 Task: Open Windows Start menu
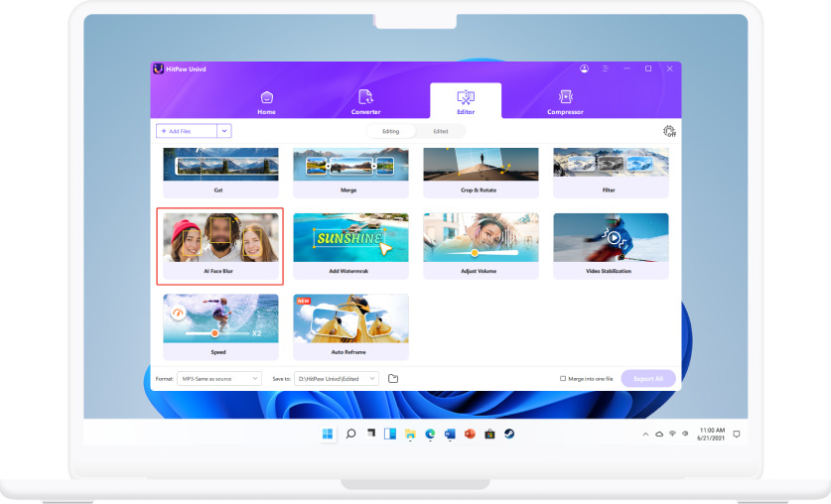coord(328,434)
